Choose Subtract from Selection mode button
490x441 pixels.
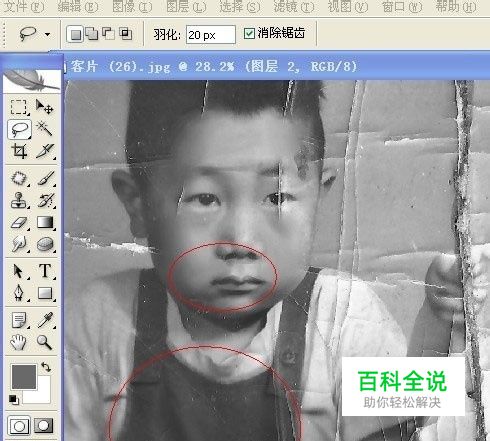click(x=108, y=34)
